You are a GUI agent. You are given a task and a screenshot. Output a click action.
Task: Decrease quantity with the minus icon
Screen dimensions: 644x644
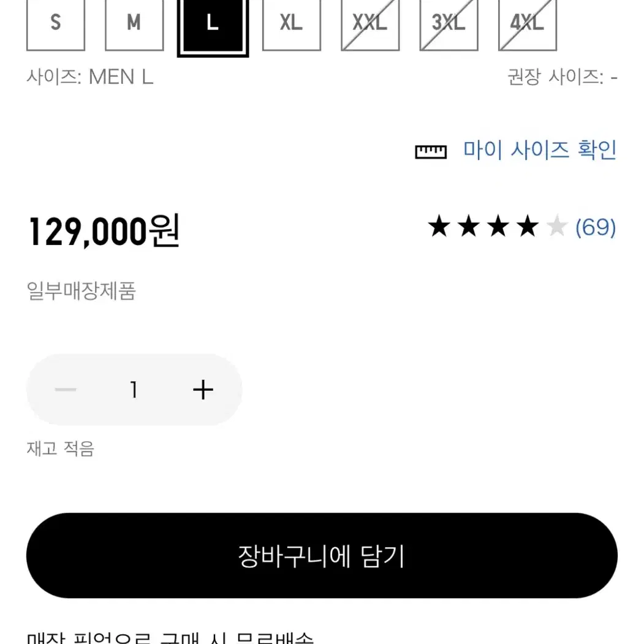click(x=66, y=390)
